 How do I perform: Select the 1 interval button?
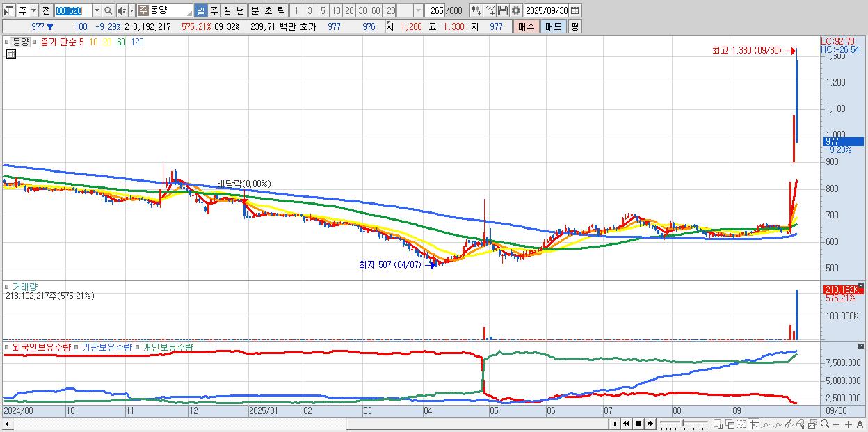296,10
